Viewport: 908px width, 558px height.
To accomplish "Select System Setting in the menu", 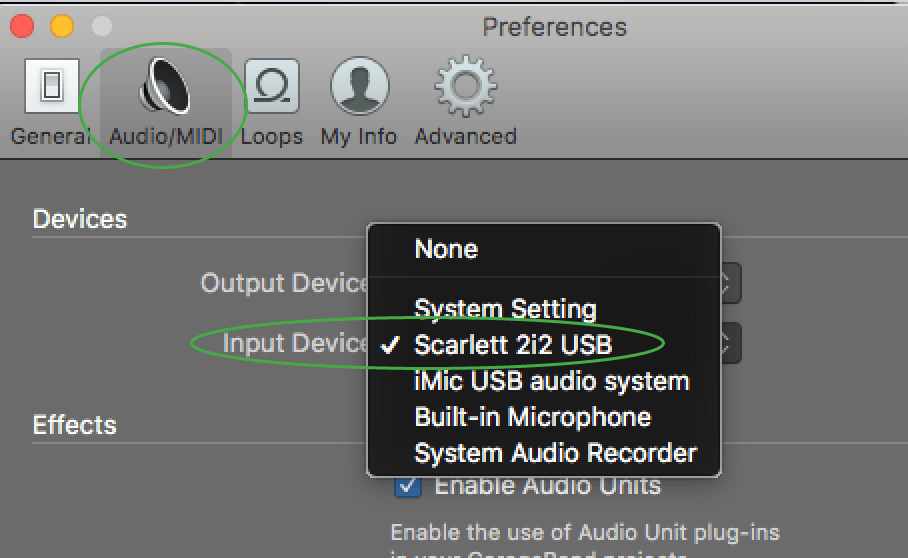I will 505,309.
